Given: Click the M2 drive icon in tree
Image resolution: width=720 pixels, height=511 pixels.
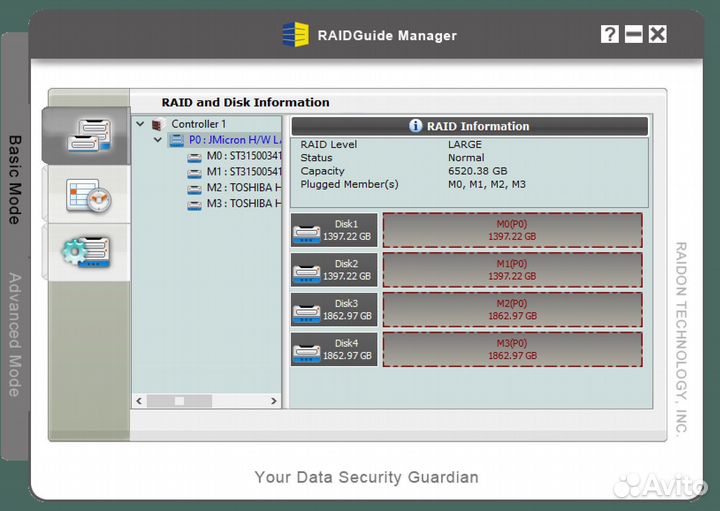Looking at the screenshot, I should (x=194, y=190).
